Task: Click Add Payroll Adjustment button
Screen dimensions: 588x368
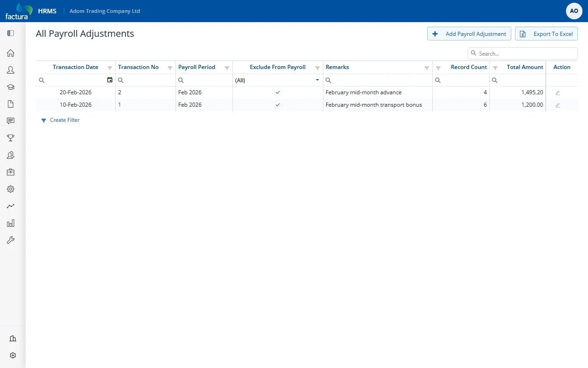Action: [x=469, y=34]
